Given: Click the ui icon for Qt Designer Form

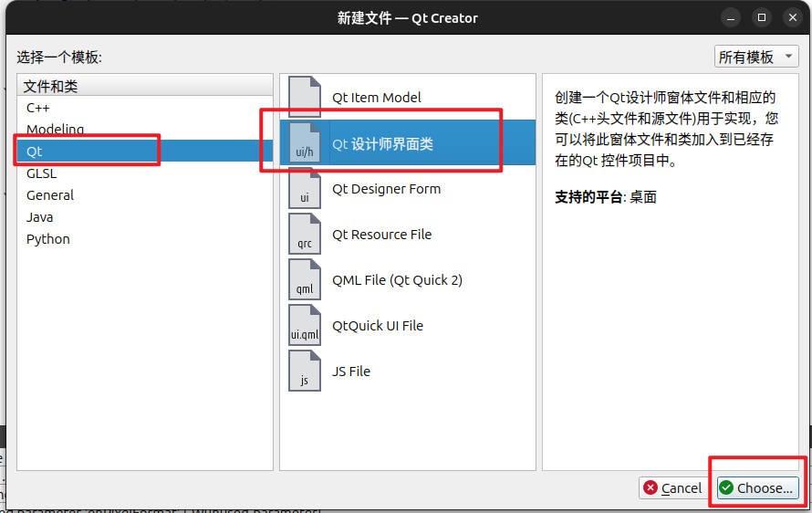Looking at the screenshot, I should point(305,189).
